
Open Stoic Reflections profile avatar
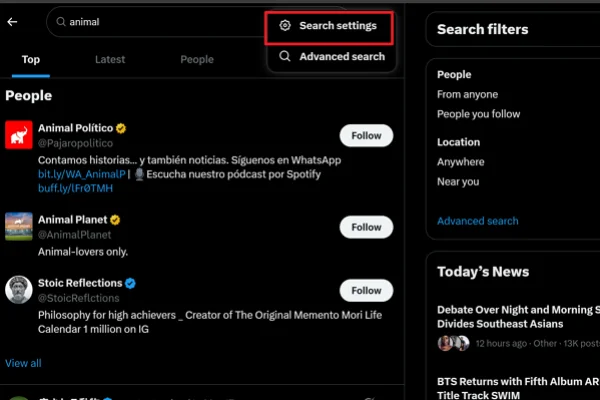19,290
